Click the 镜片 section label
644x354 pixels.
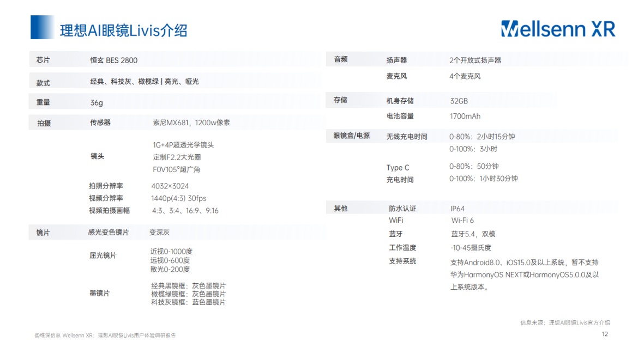(x=43, y=233)
